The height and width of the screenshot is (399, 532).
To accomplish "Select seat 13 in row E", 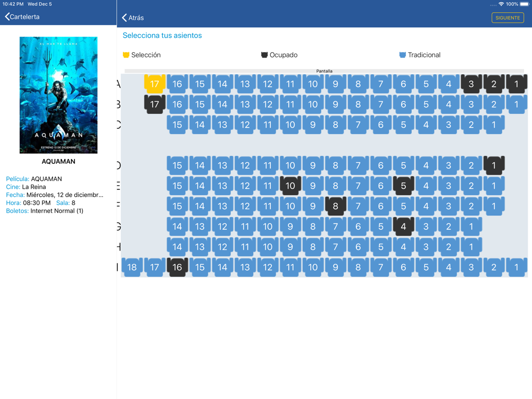I will tap(222, 186).
